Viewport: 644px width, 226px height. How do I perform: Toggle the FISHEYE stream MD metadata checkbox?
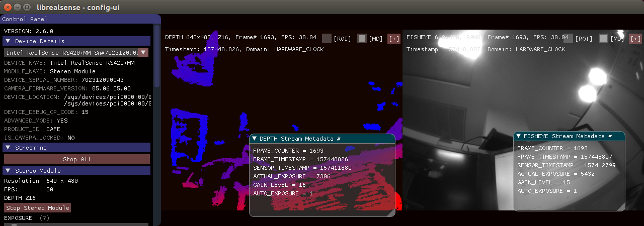[603, 38]
